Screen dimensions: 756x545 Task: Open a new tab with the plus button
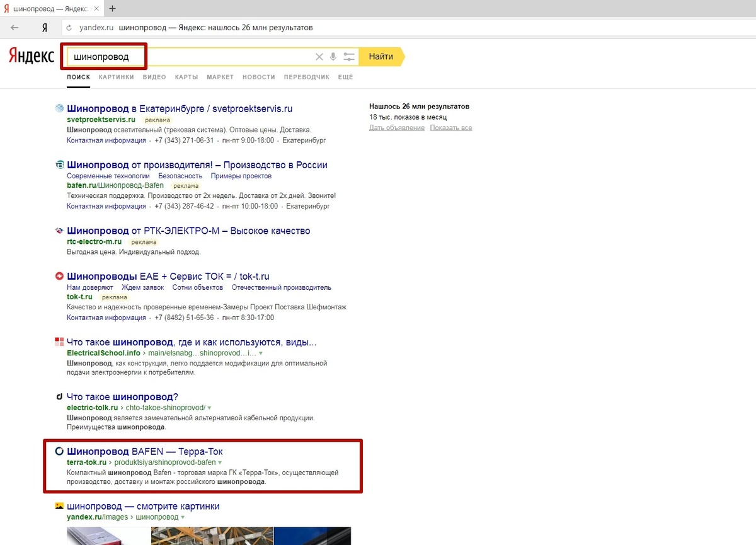(x=113, y=9)
